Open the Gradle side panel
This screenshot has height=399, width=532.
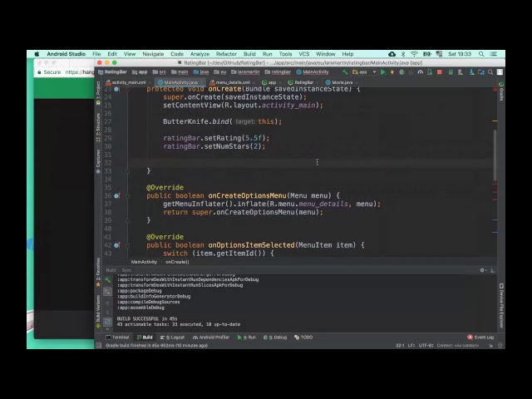[x=501, y=91]
